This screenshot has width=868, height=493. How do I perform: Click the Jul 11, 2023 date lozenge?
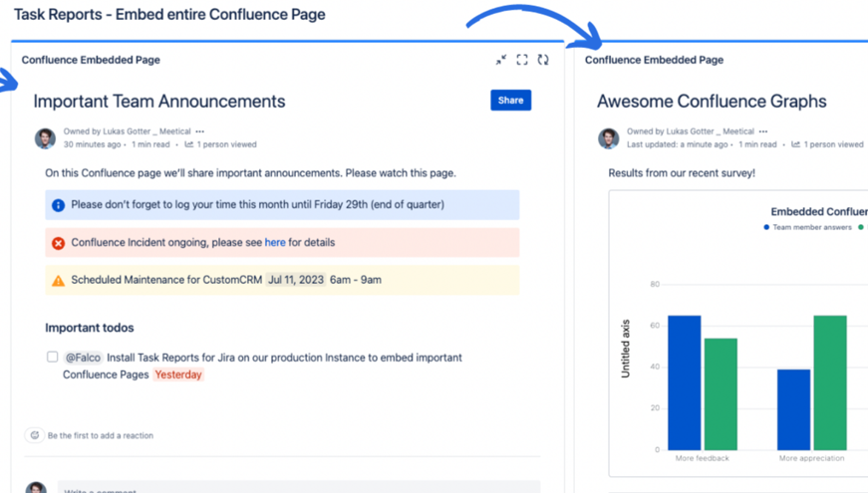point(296,280)
